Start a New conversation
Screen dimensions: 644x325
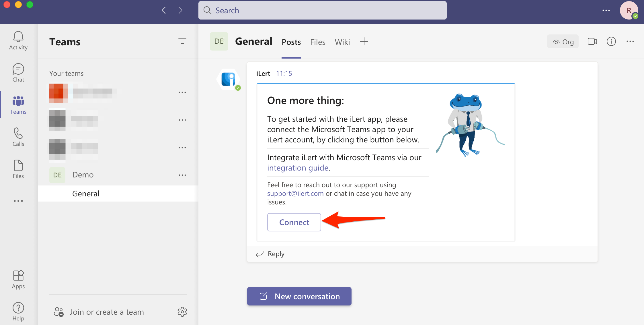point(299,296)
